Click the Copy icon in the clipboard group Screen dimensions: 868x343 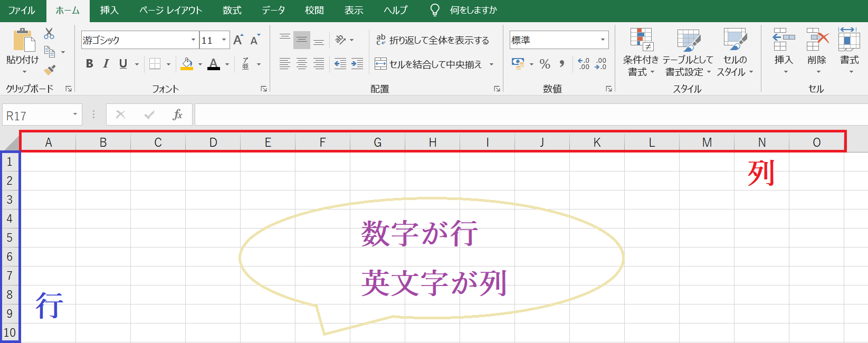(50, 52)
